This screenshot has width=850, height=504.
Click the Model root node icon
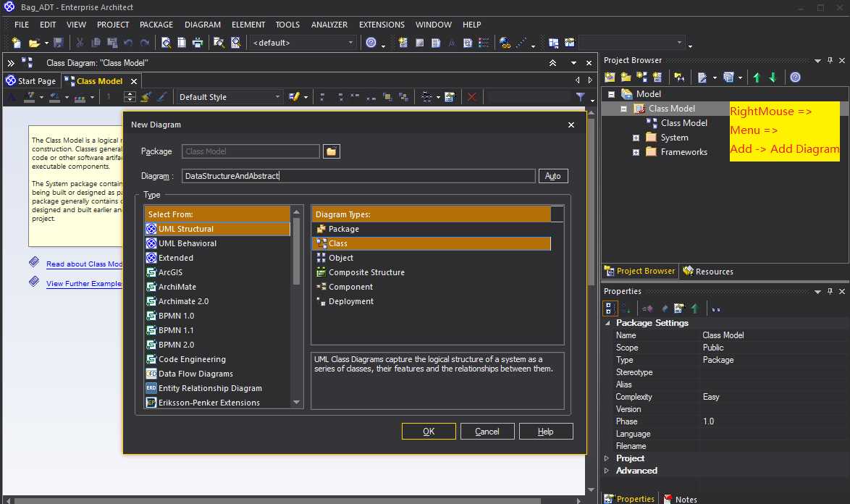tap(627, 93)
